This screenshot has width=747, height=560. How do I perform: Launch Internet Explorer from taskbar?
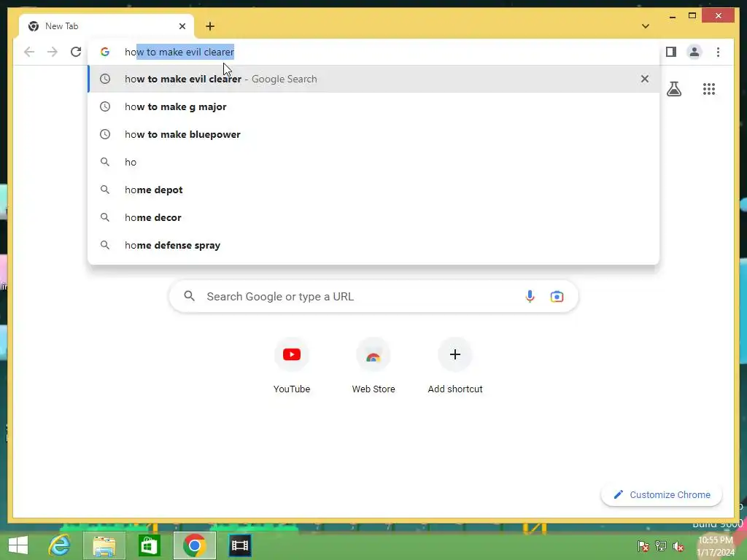(x=59, y=545)
